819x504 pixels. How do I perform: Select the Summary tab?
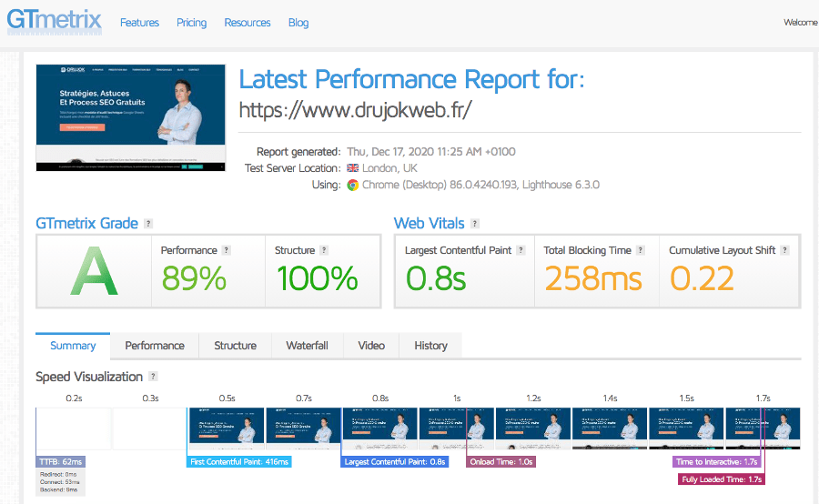click(73, 346)
